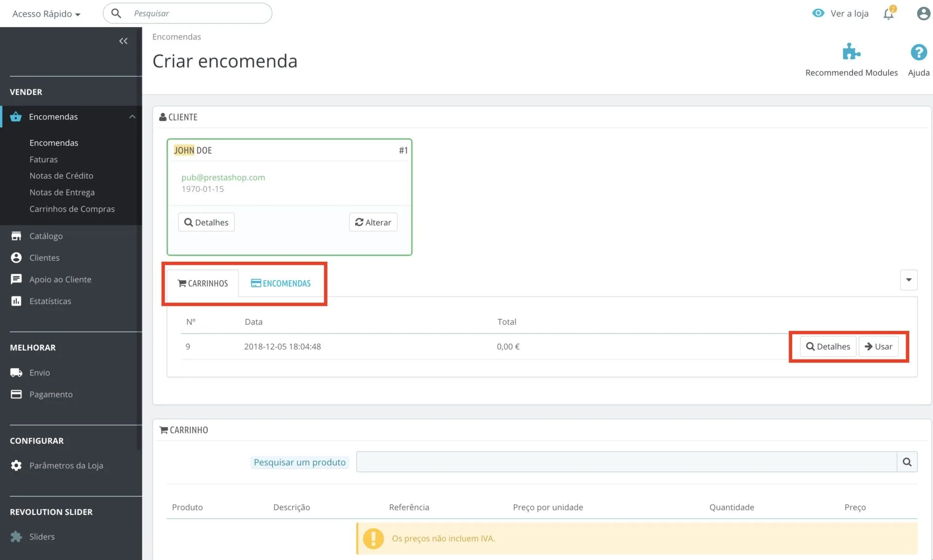
Task: Click the user profile avatar icon
Action: click(x=923, y=14)
